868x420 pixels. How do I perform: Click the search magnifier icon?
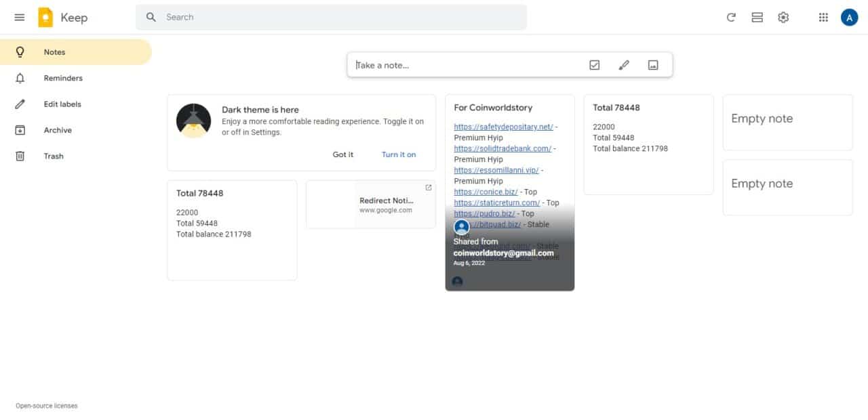[151, 17]
